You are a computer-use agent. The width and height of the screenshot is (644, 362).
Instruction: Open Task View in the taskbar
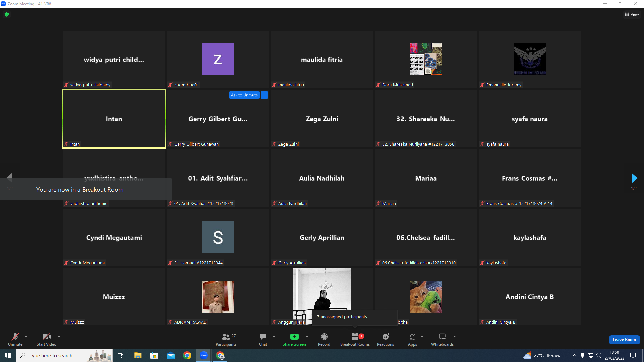click(x=121, y=355)
